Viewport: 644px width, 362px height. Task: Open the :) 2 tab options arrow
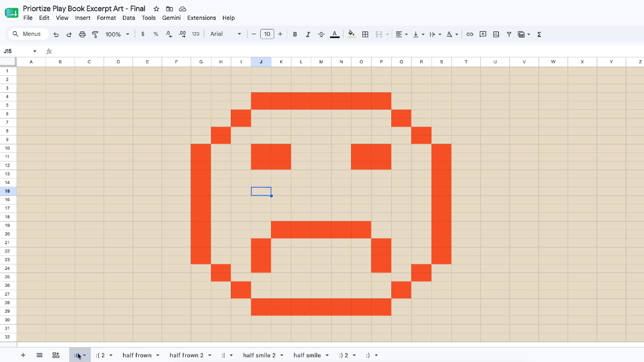(355, 356)
